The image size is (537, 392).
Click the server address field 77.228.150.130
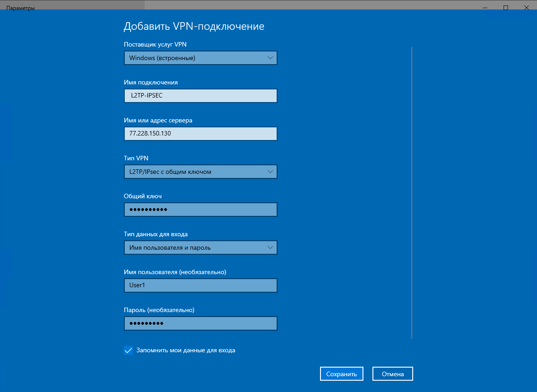pyautogui.click(x=200, y=134)
